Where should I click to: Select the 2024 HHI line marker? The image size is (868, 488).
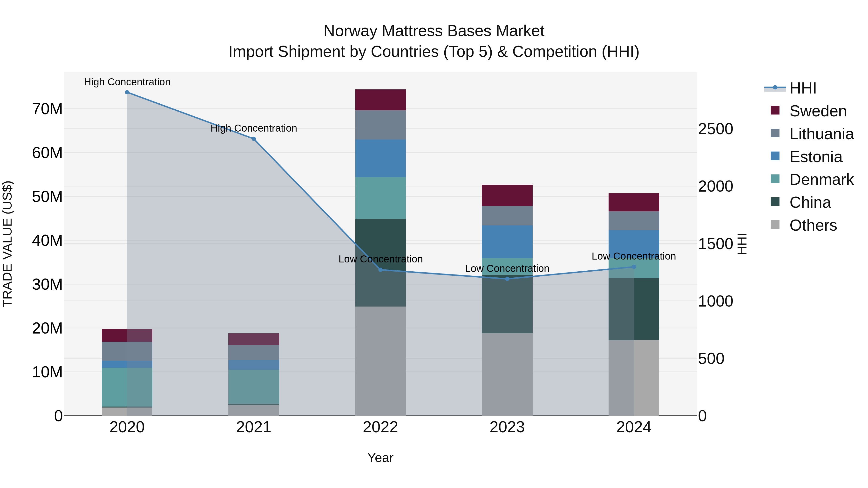(634, 267)
